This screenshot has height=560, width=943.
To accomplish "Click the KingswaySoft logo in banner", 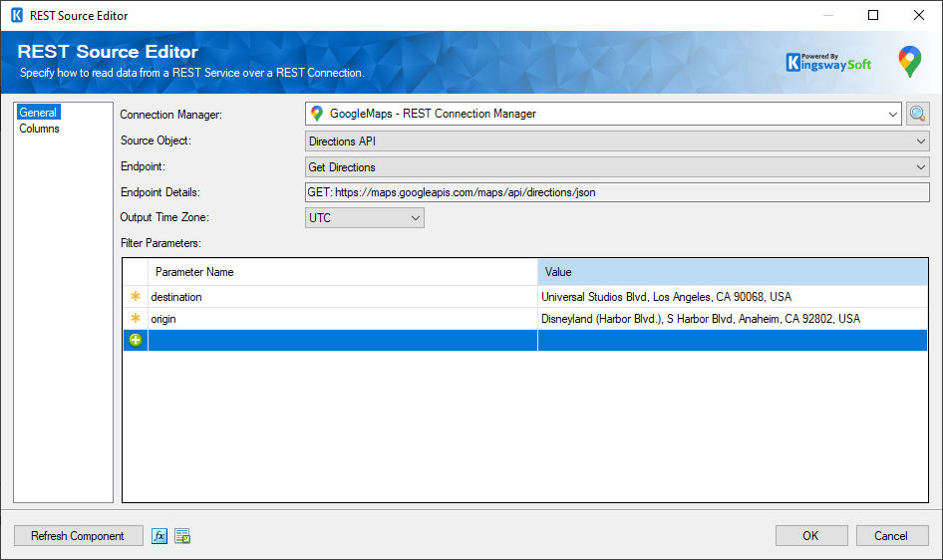I will click(x=828, y=62).
